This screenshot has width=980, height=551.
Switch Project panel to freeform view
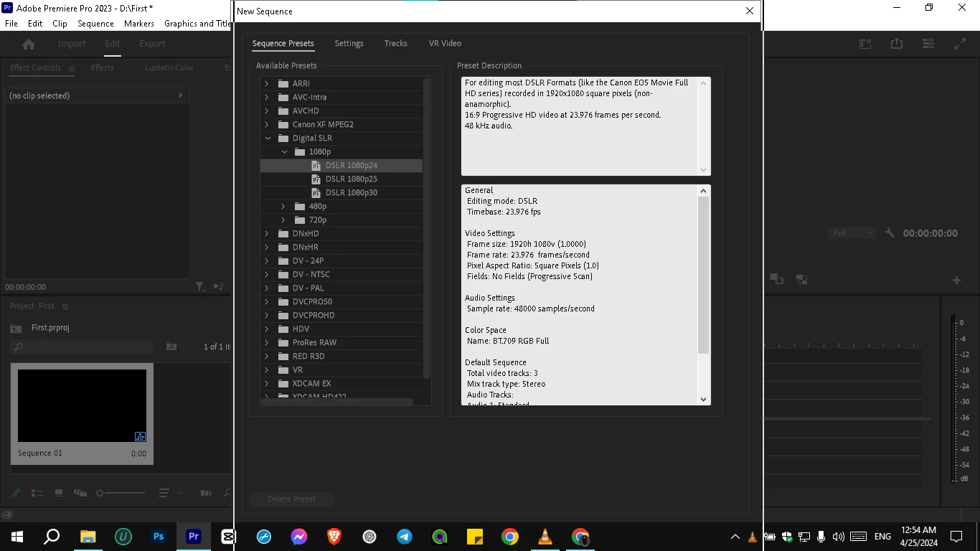(80, 493)
